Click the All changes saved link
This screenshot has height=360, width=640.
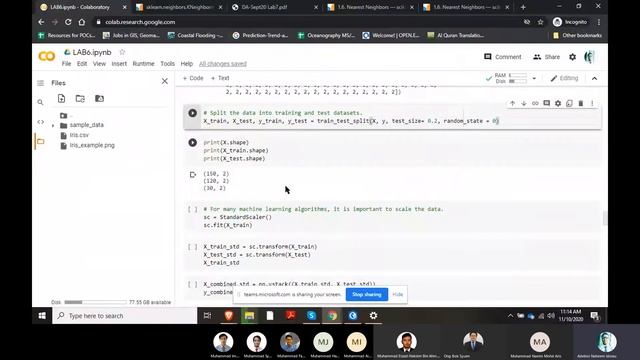pos(223,64)
